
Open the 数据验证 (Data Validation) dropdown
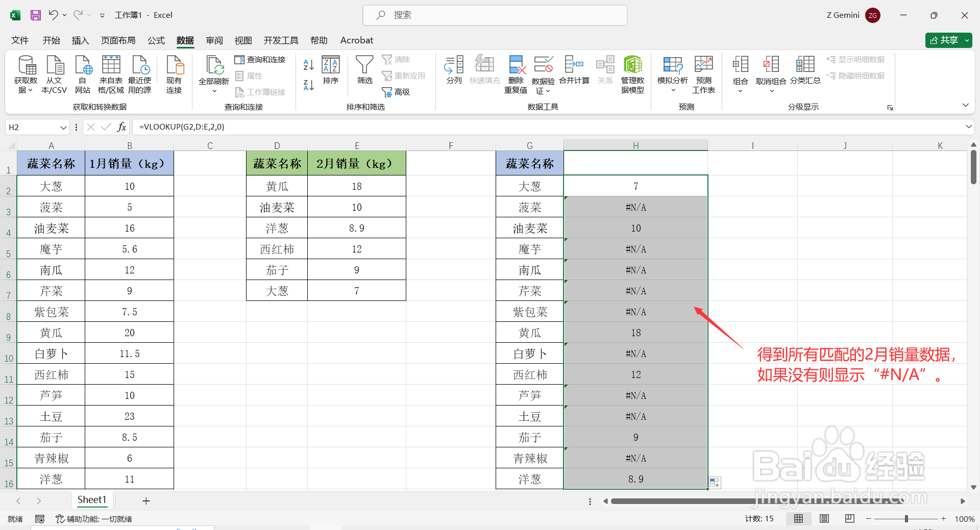[544, 73]
